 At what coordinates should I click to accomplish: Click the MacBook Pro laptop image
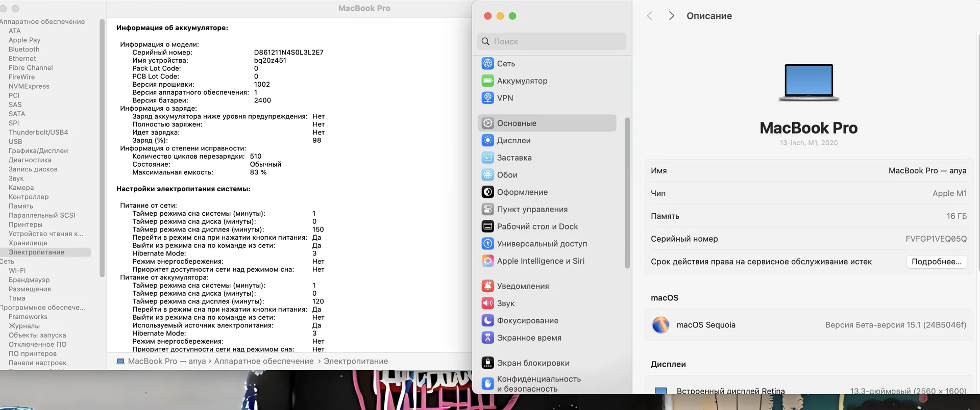click(809, 83)
